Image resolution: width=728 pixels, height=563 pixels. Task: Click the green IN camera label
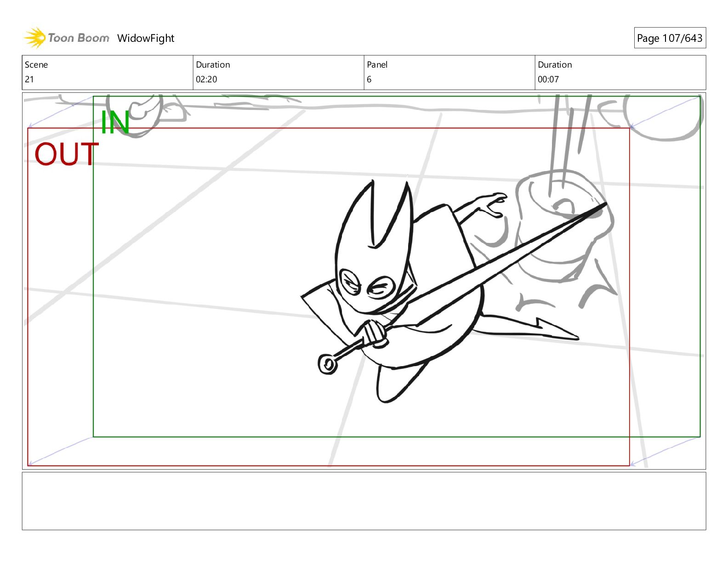(114, 123)
